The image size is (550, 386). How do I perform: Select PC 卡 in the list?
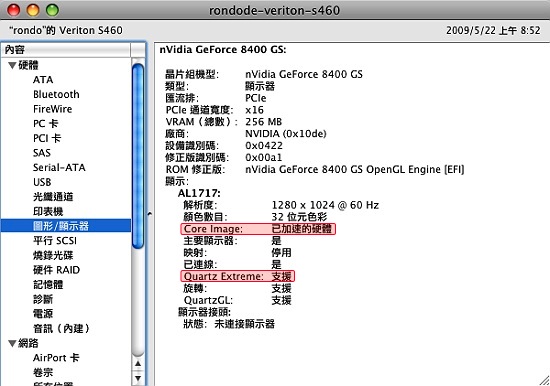(x=46, y=124)
